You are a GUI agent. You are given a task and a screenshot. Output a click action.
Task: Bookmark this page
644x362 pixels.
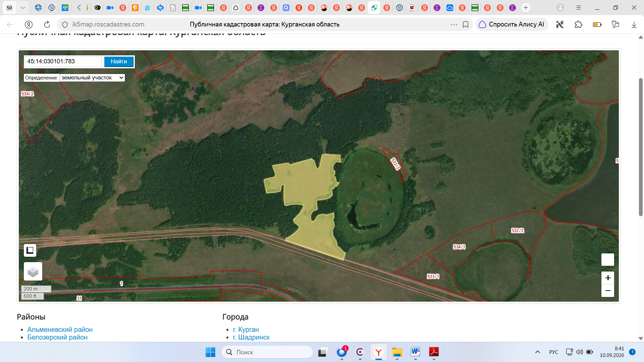coord(466,24)
